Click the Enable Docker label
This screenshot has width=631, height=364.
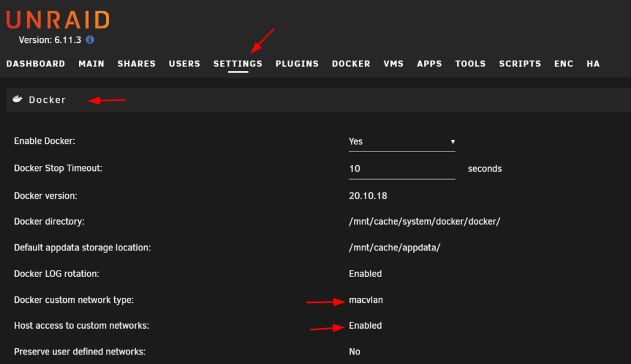coord(45,141)
